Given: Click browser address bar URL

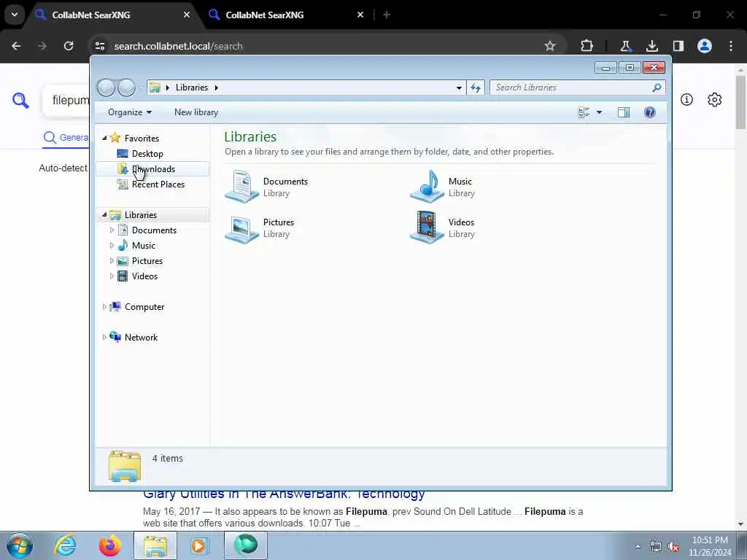Looking at the screenshot, I should click(x=178, y=46).
